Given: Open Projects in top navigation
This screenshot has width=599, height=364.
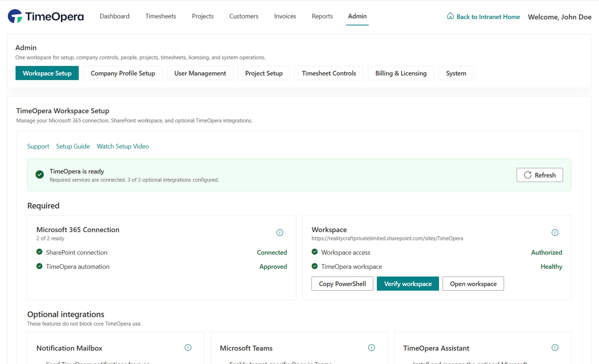Looking at the screenshot, I should coord(203,16).
